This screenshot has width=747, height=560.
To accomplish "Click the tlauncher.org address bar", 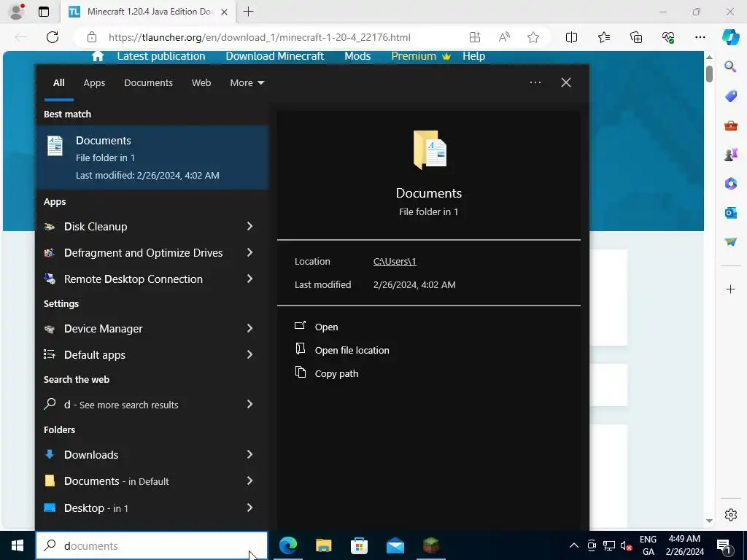I will pos(259,37).
